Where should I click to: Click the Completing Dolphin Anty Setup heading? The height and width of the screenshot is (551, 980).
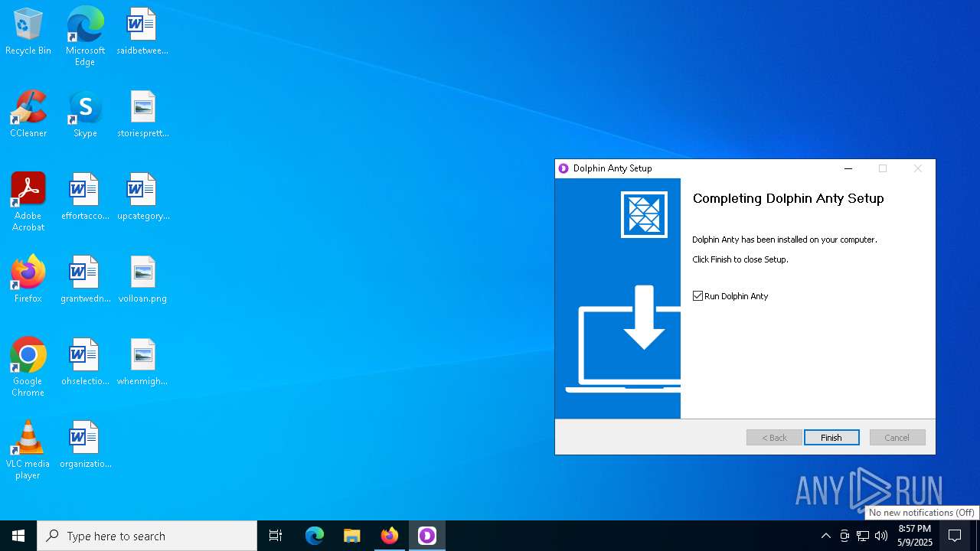click(x=788, y=198)
